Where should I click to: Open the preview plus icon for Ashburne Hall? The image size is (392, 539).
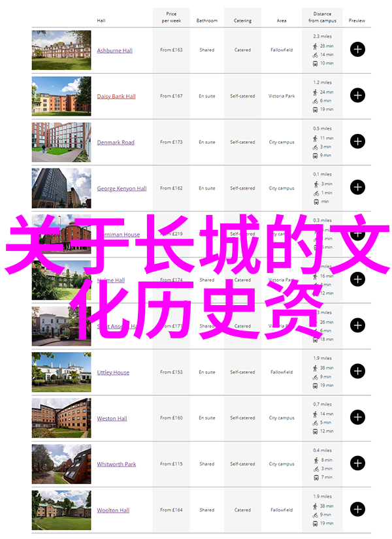pyautogui.click(x=357, y=50)
